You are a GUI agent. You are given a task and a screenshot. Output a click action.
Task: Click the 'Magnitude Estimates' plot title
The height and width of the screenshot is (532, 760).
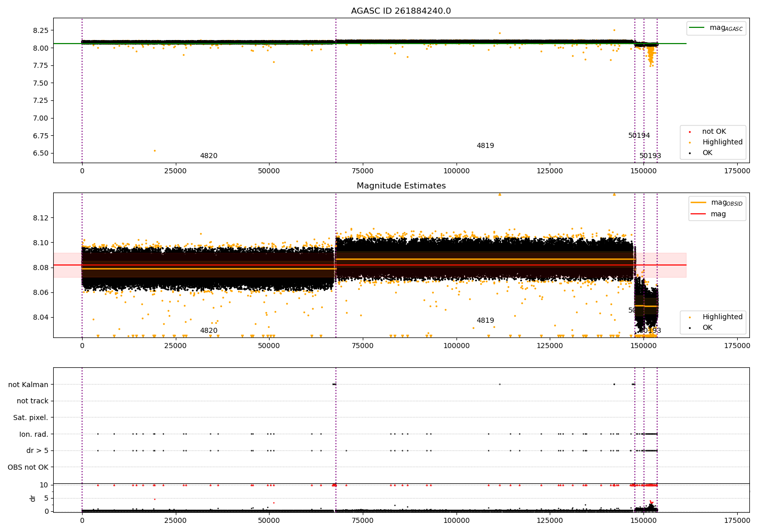(x=401, y=186)
